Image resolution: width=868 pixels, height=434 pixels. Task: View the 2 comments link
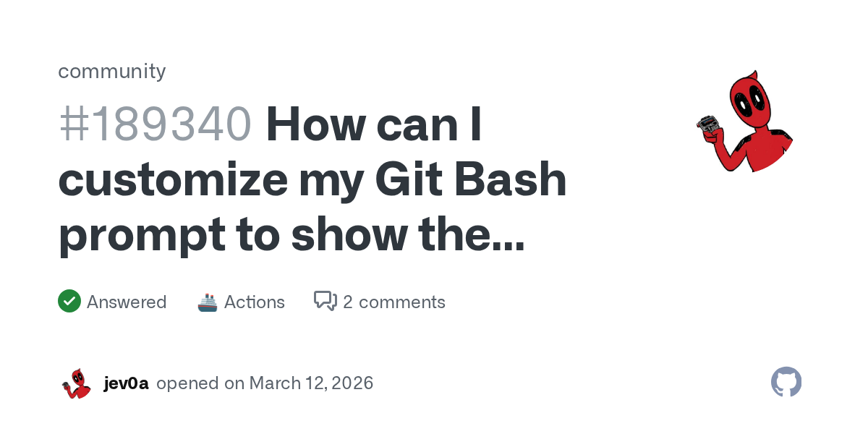pyautogui.click(x=394, y=302)
